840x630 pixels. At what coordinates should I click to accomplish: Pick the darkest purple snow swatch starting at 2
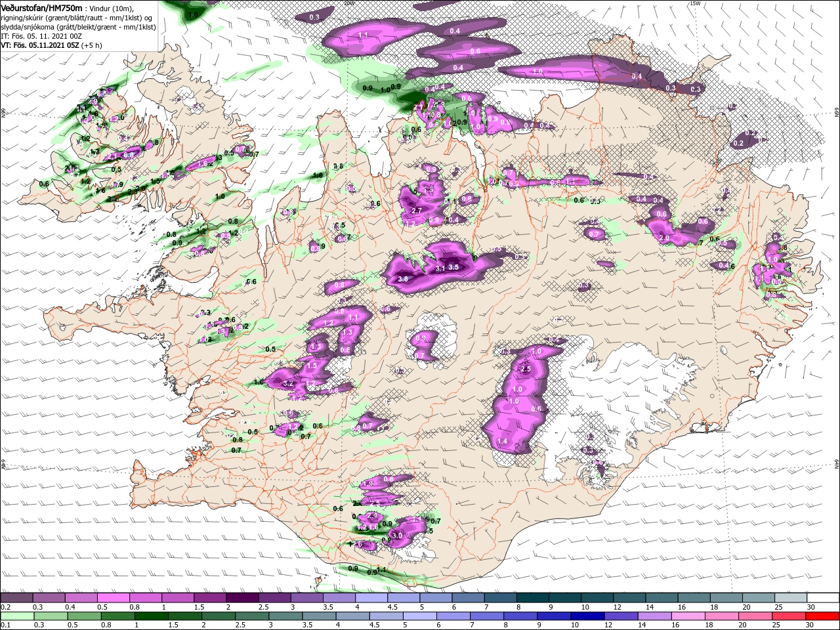coord(242,598)
